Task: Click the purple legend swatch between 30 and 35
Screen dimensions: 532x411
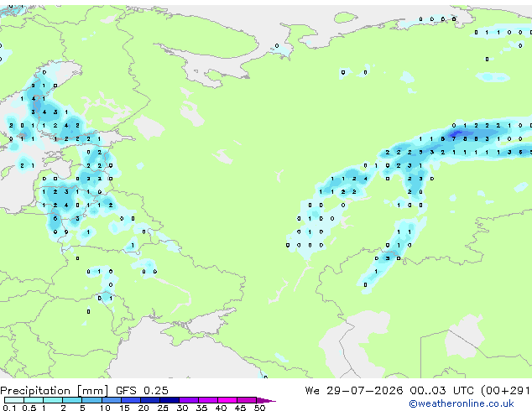Action: point(189,400)
